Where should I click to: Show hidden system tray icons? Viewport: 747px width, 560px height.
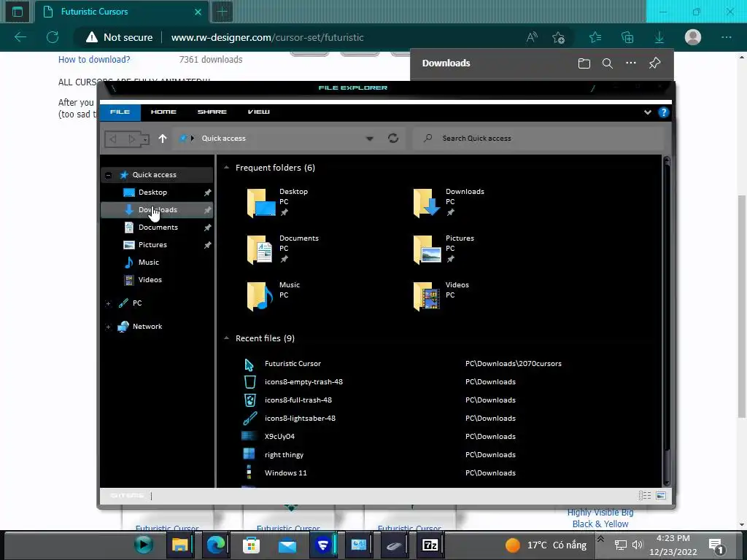tap(601, 539)
